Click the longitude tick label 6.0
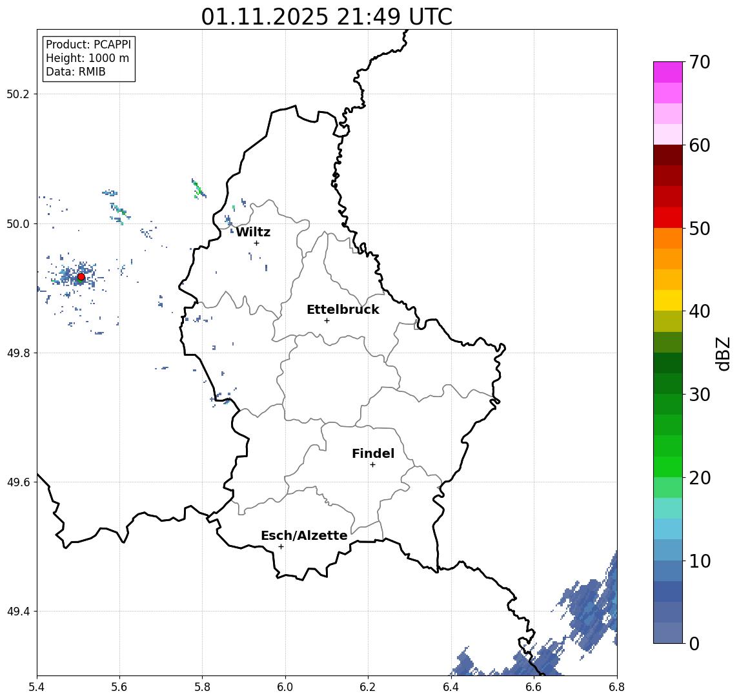739x700 pixels. [285, 687]
